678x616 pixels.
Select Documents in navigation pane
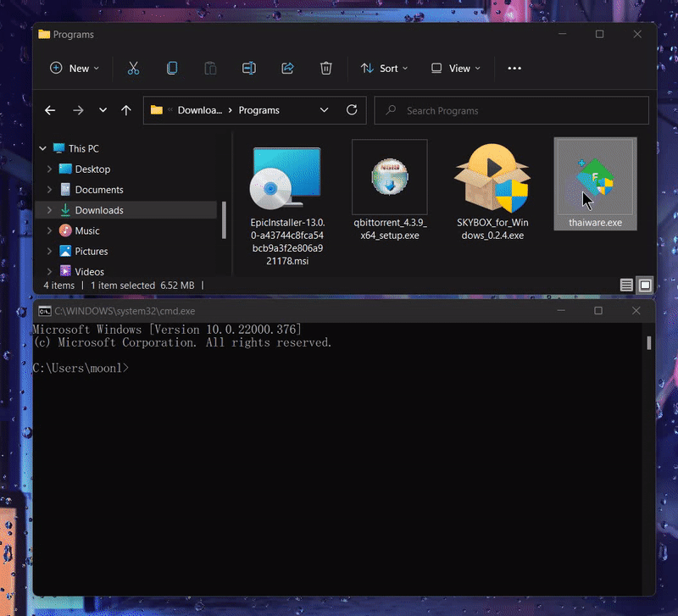(99, 190)
